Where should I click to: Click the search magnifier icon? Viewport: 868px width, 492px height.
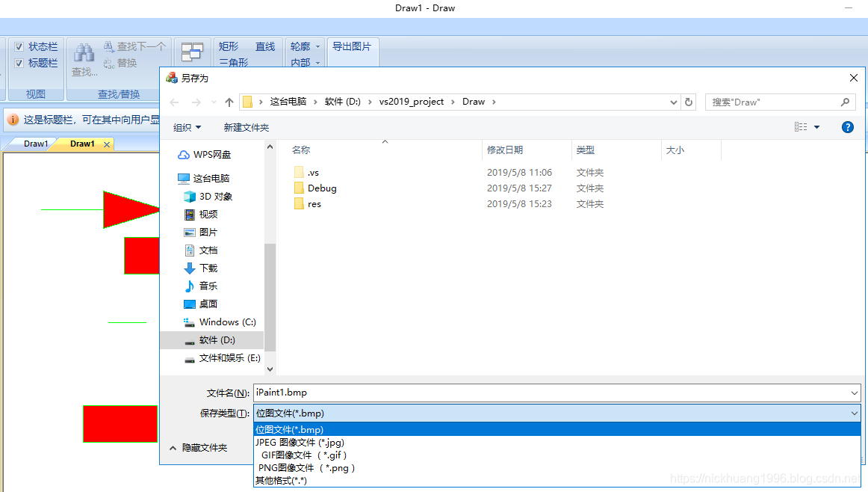tap(845, 102)
